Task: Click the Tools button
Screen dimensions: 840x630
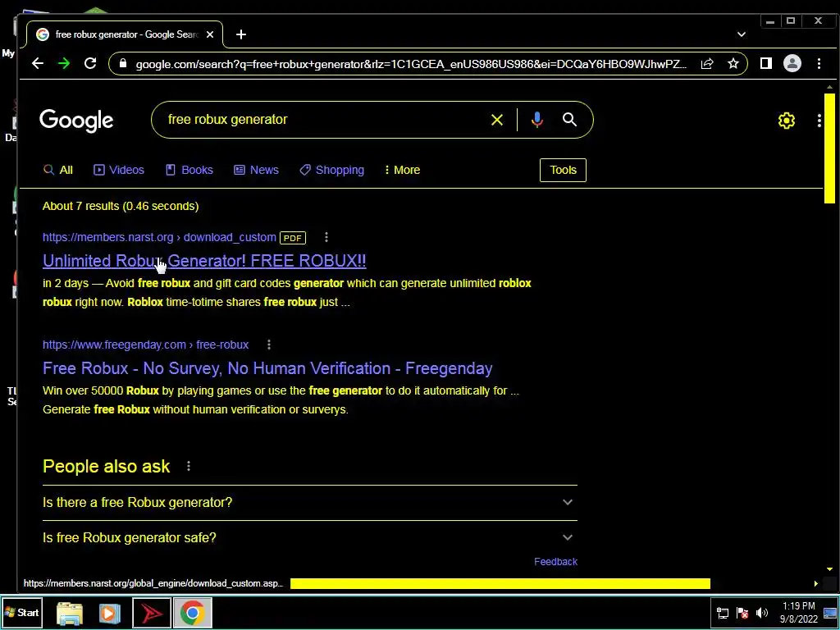Action: (x=563, y=170)
